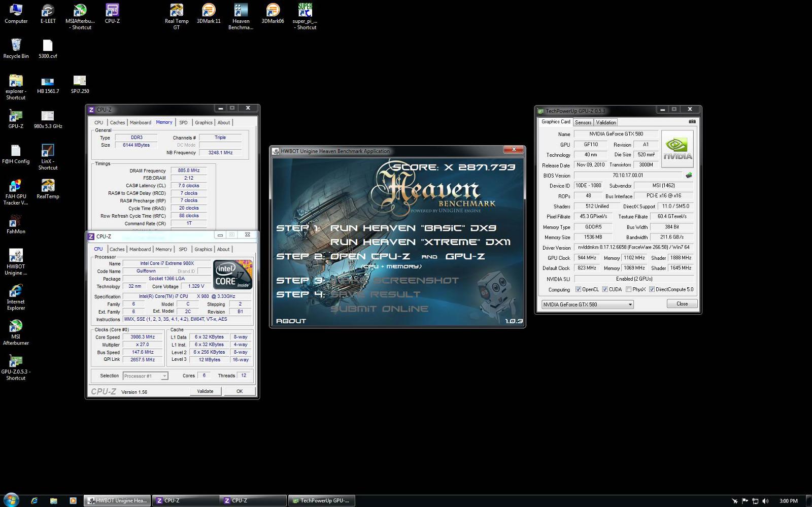Switch to TechPowerUp GPU-Z taskbar button

(321, 500)
